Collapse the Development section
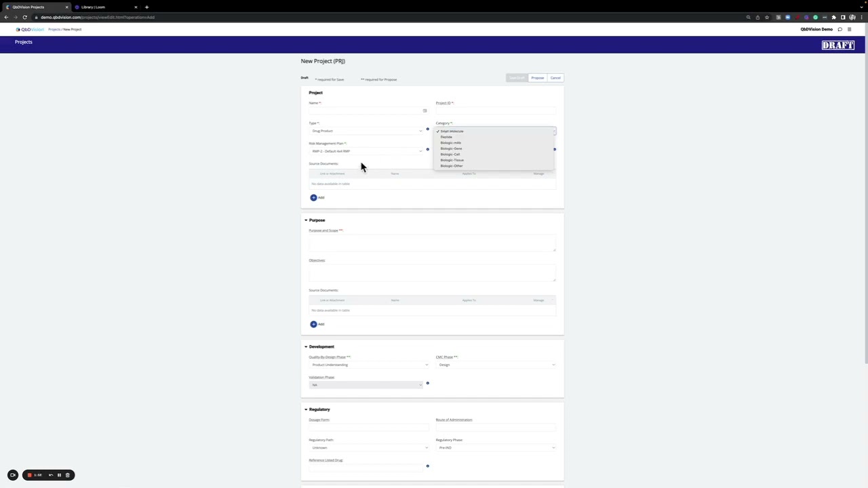 (306, 346)
